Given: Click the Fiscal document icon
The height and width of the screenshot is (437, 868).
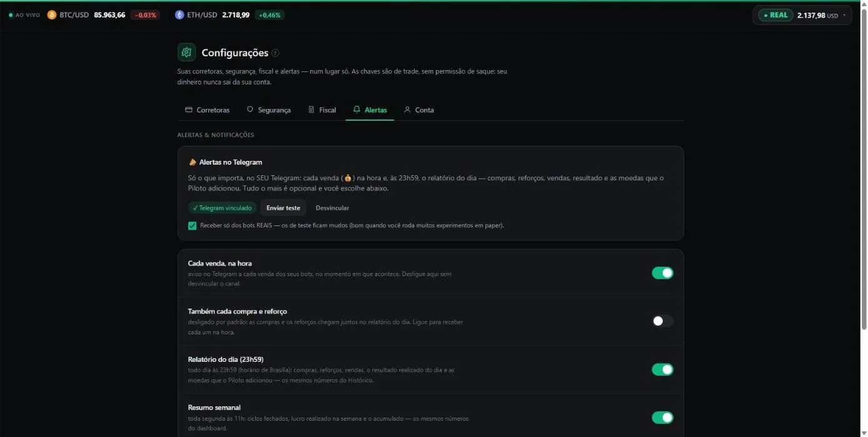Looking at the screenshot, I should pyautogui.click(x=311, y=110).
